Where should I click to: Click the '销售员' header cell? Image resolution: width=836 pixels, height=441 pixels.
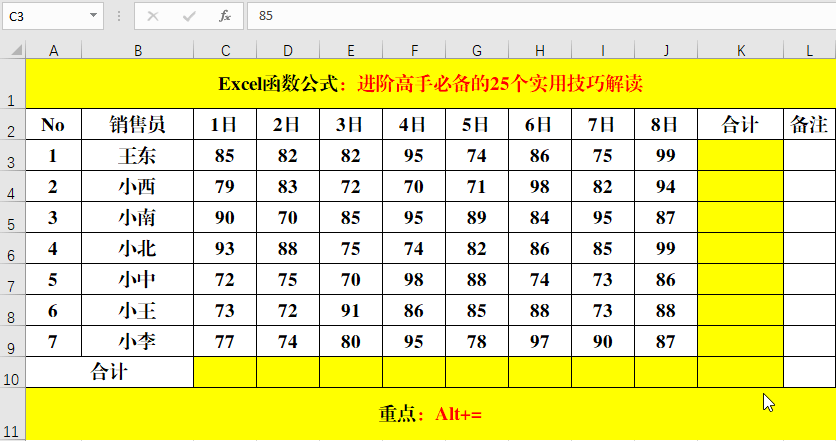138,124
